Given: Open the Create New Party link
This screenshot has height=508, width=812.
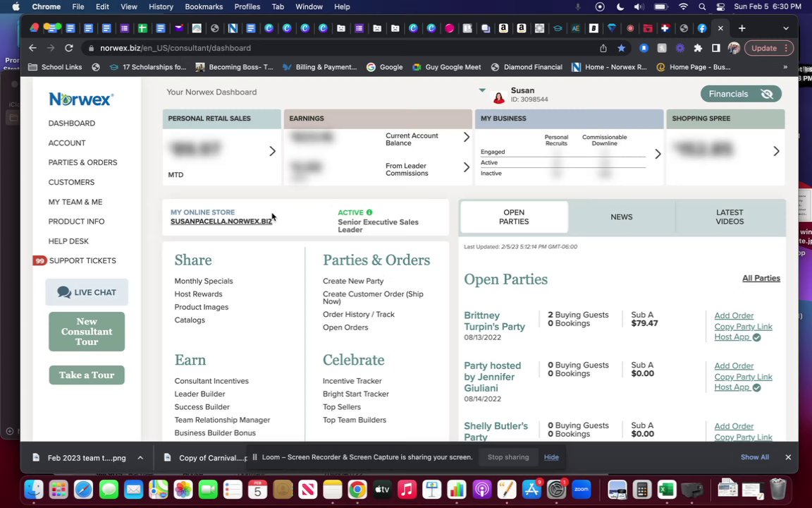Looking at the screenshot, I should click(x=353, y=281).
